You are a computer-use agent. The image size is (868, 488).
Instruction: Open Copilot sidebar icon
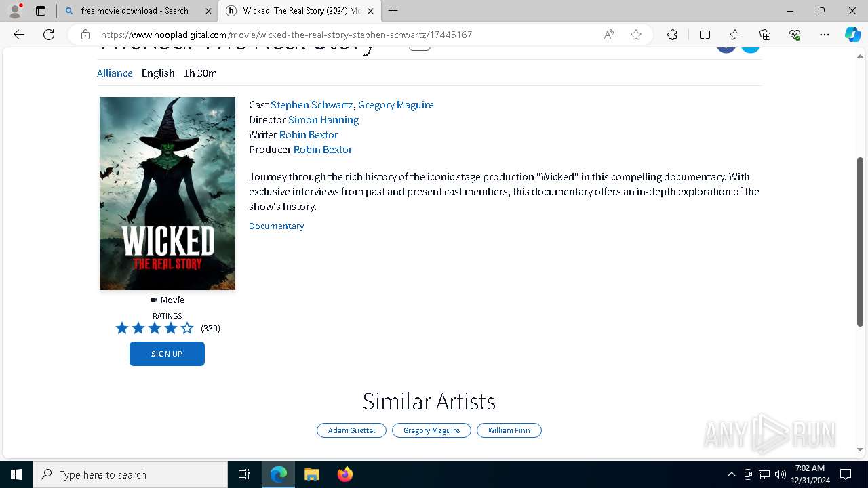coord(852,35)
